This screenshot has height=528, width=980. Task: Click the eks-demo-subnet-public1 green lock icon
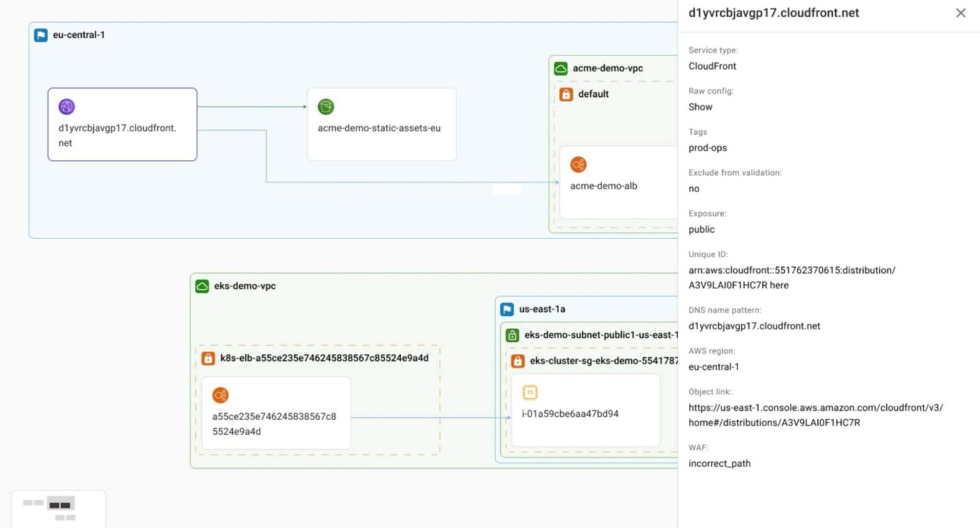tap(512, 335)
